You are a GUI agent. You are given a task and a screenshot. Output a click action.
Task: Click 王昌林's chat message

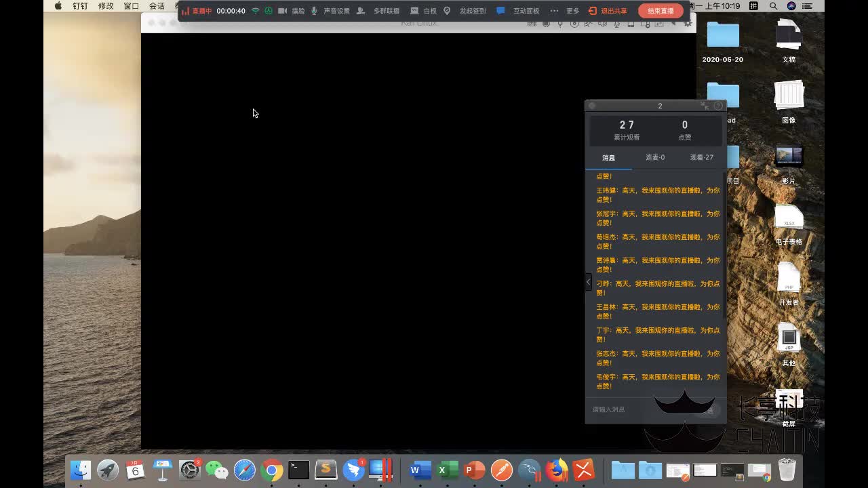[x=658, y=312]
